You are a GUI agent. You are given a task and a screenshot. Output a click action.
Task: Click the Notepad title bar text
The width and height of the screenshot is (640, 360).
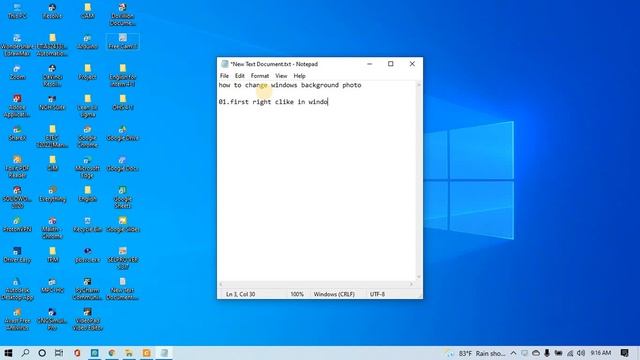(274, 64)
